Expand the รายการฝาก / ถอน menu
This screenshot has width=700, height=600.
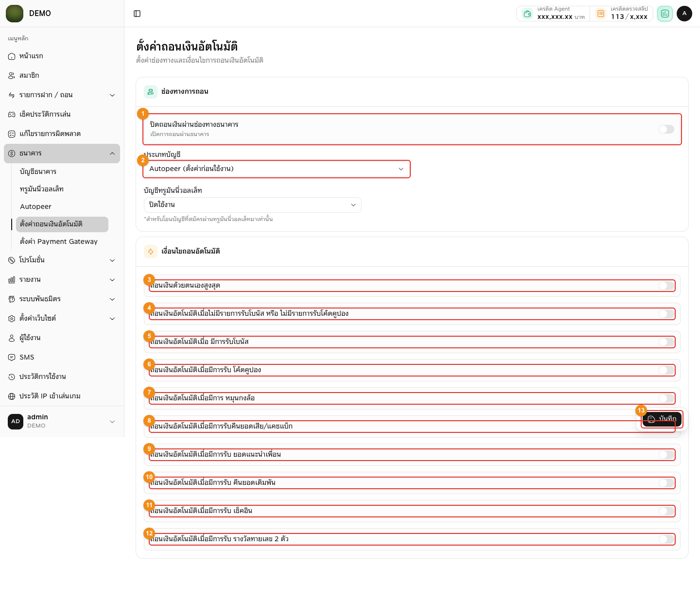pyautogui.click(x=62, y=95)
